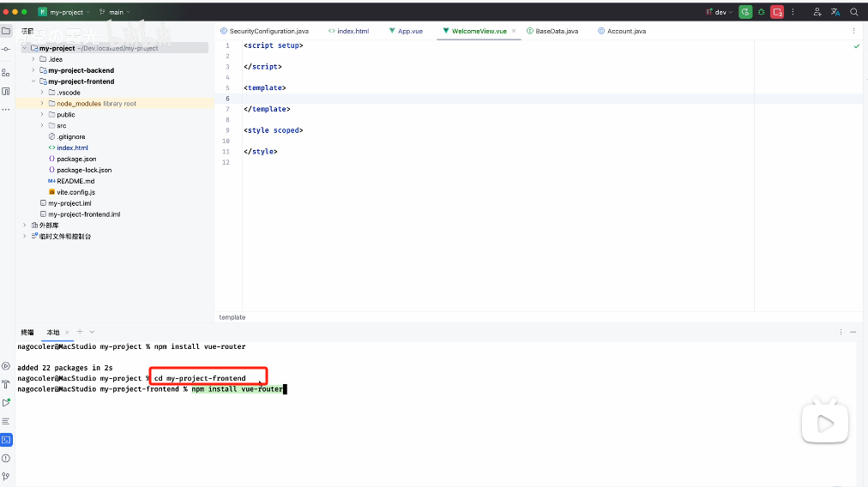This screenshot has height=487, width=868.
Task: Show more tool windows ellipsis
Action: point(6,110)
